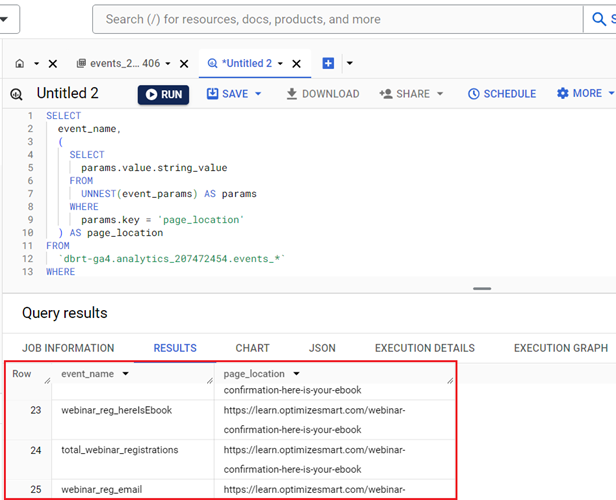616x500 pixels.
Task: Open the home tab dropdown arrow
Action: (37, 63)
